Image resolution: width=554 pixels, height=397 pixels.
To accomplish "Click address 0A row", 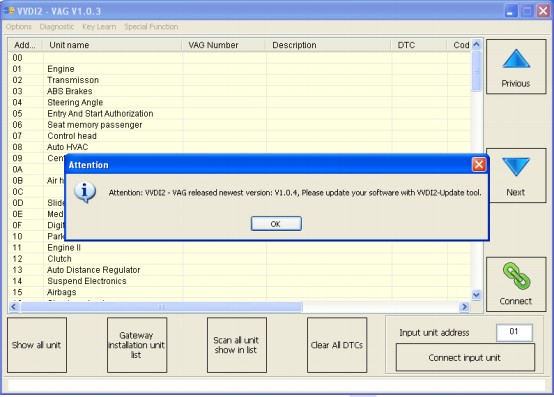I will pyautogui.click(x=37, y=170).
